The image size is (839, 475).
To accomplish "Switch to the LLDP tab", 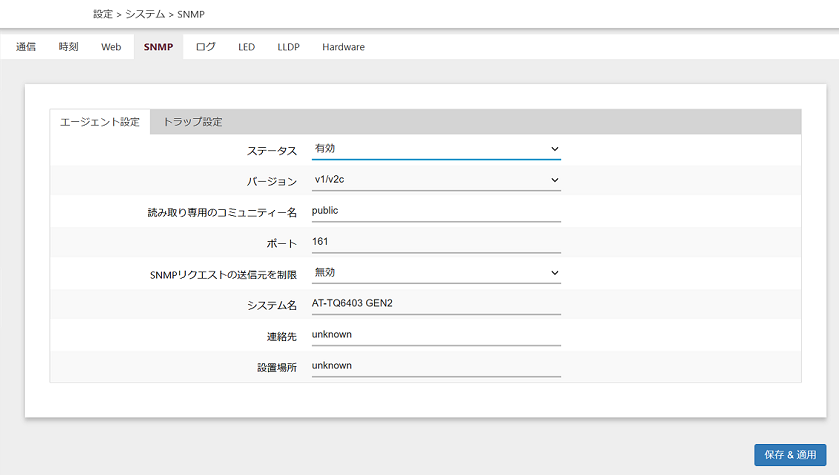I will [288, 47].
